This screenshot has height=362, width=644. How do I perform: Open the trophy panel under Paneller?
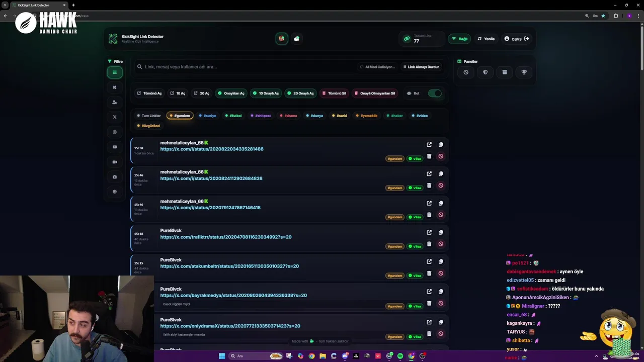point(524,72)
